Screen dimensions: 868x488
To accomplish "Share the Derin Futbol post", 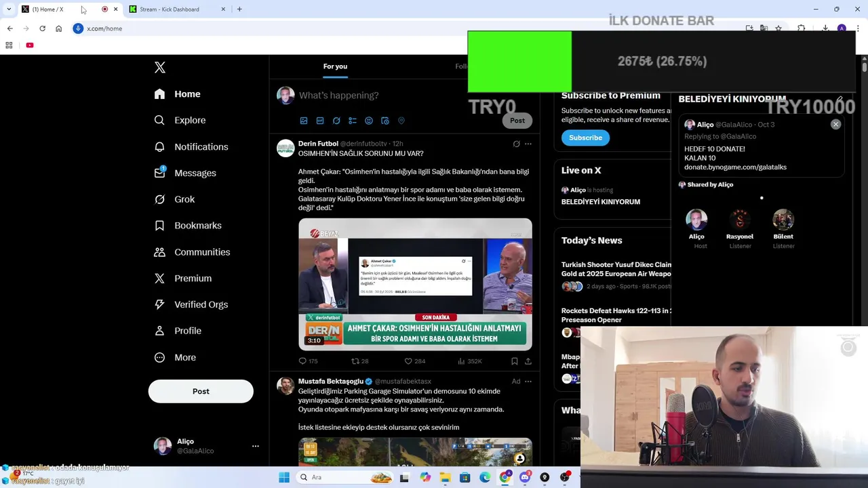I will [x=528, y=361].
